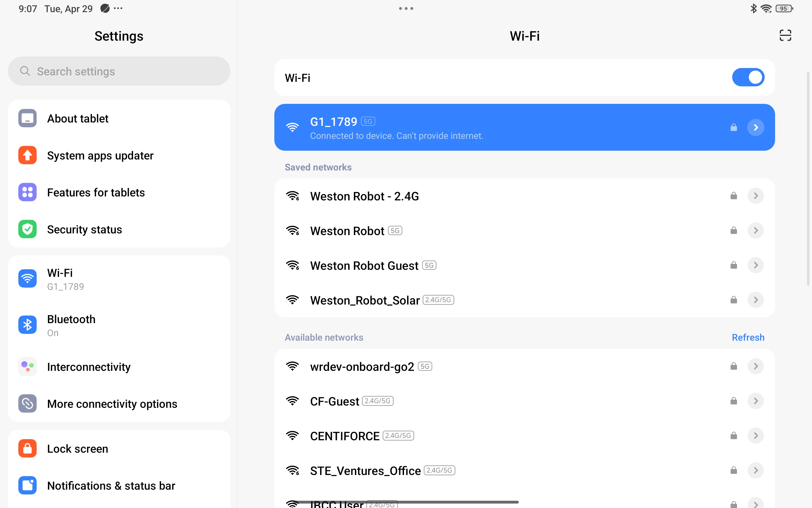
Task: Open Bluetooth settings showing On
Action: click(119, 325)
